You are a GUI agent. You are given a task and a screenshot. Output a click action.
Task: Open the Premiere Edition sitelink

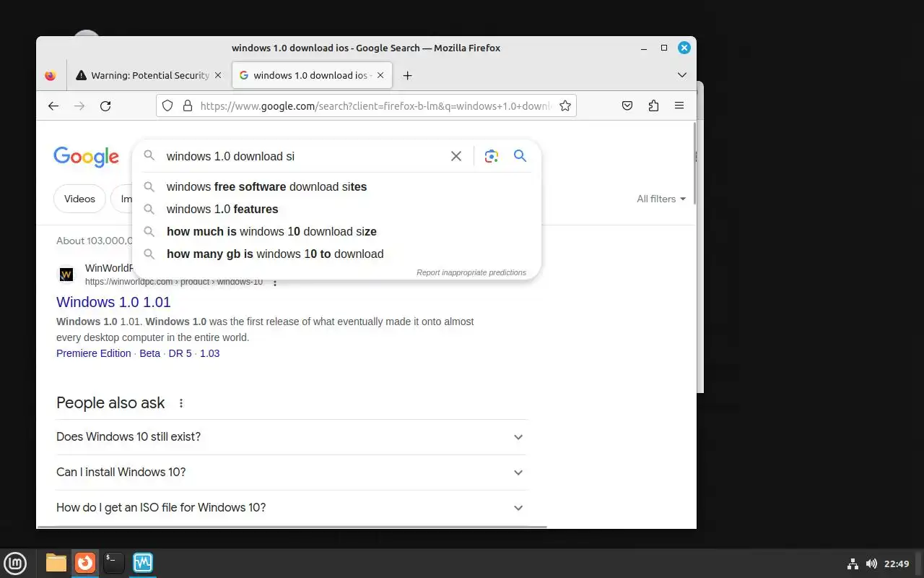tap(94, 353)
